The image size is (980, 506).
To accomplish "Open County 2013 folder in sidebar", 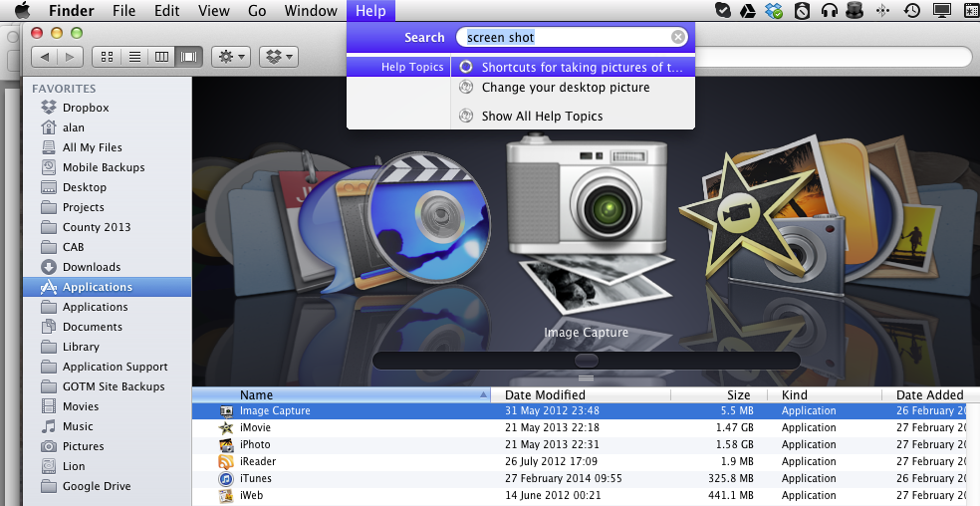I will click(108, 227).
